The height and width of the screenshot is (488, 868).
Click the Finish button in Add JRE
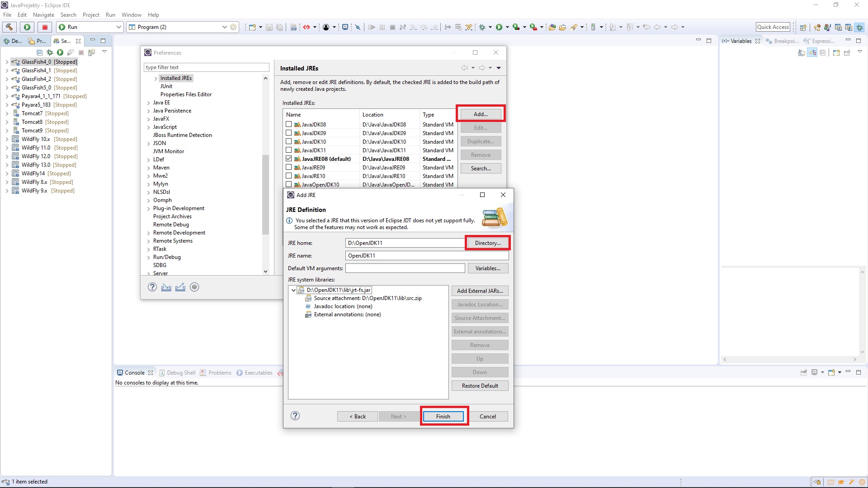click(x=443, y=416)
